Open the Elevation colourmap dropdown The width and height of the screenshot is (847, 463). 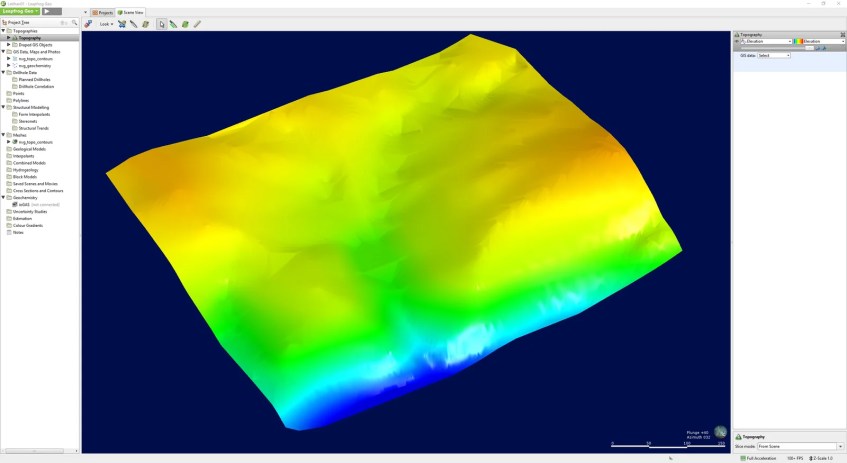[824, 41]
